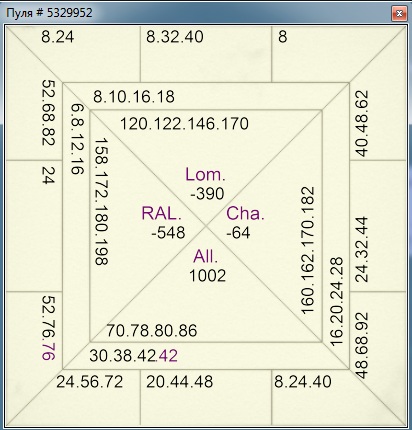
Task: Click the bottom pool entry 70.78.80.86
Action: (x=152, y=331)
